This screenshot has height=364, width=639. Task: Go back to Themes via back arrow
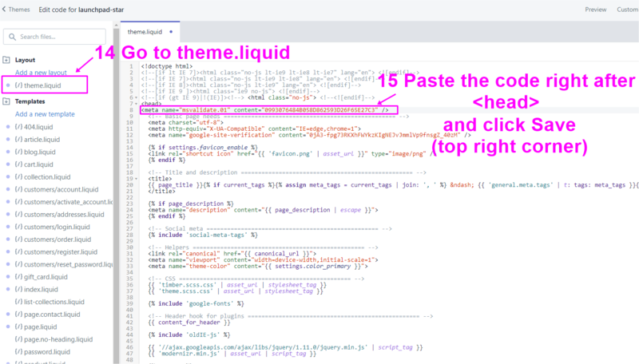(6, 9)
